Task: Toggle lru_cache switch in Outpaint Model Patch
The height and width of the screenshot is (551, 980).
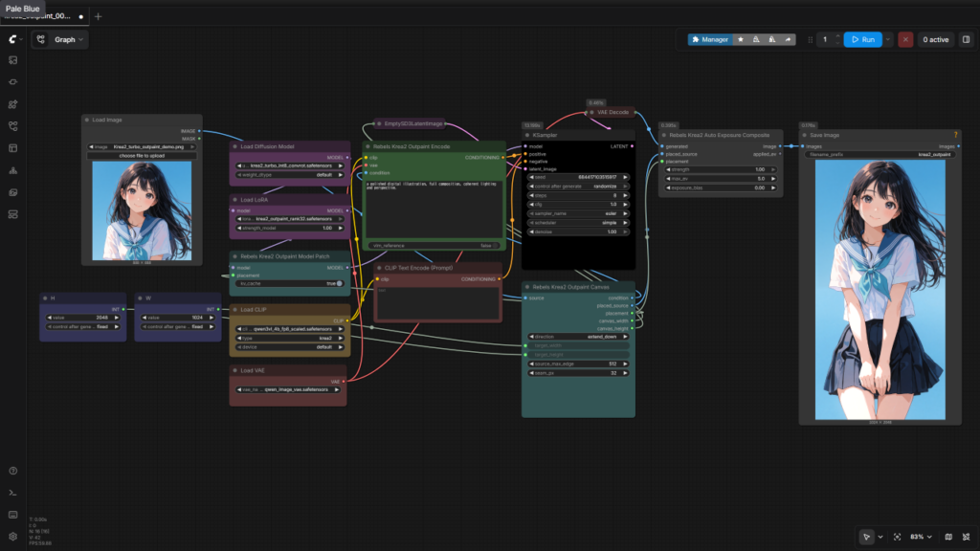Action: [x=340, y=283]
